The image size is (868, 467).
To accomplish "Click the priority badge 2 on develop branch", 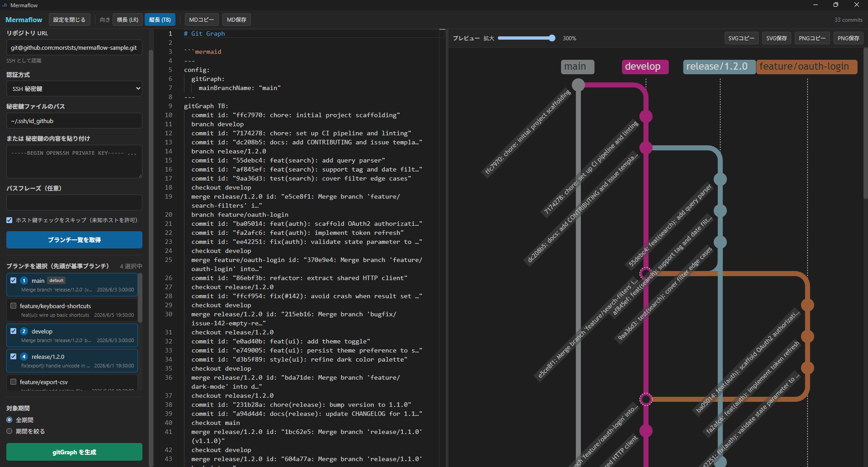I will tap(24, 331).
